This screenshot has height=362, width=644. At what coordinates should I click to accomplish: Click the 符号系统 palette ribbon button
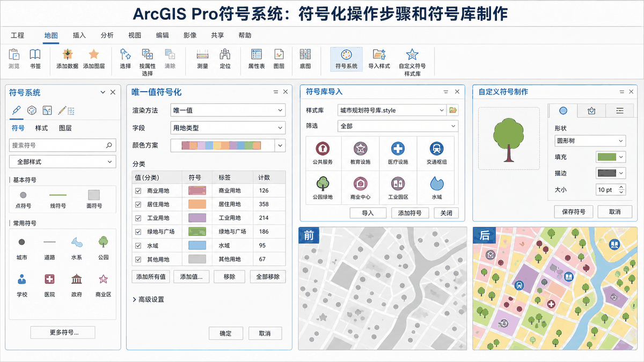click(x=346, y=59)
